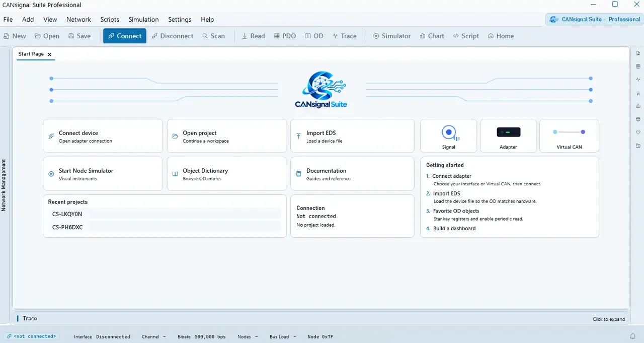Click the not connected status indicator
This screenshot has height=343, width=644.
pyautogui.click(x=31, y=336)
